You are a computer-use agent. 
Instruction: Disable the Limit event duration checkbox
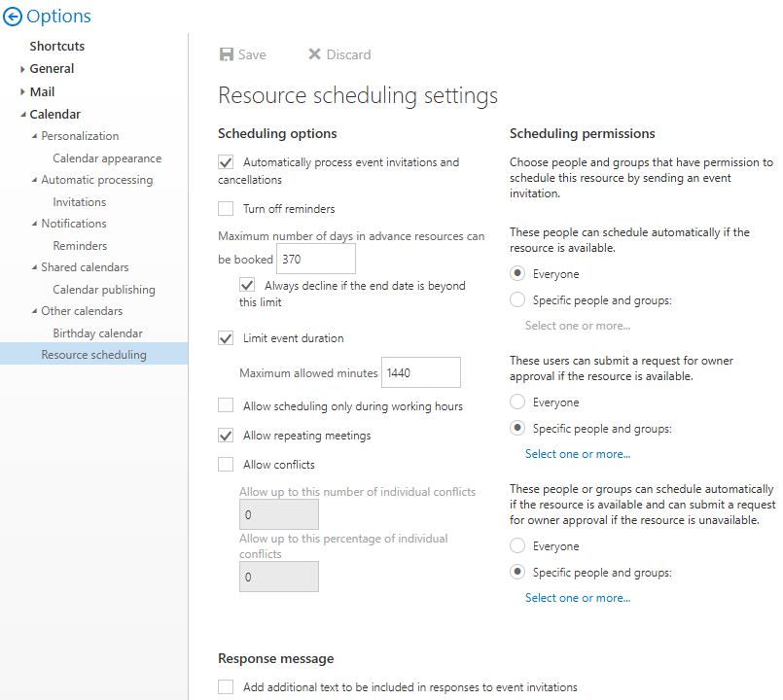coord(225,338)
